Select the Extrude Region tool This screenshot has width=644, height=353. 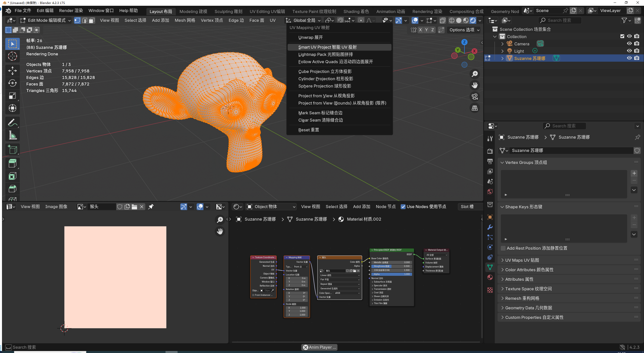tap(13, 164)
